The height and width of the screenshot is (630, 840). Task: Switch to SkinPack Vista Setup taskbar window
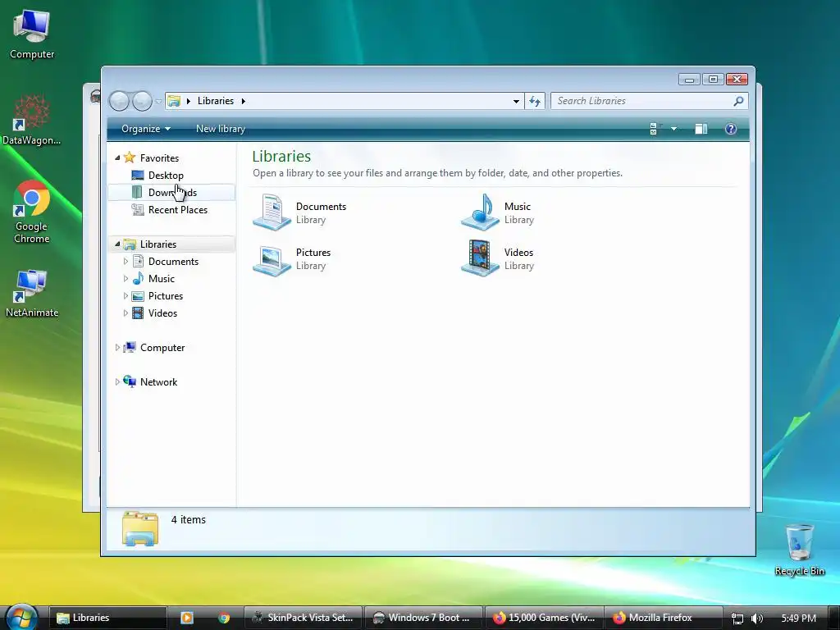304,618
